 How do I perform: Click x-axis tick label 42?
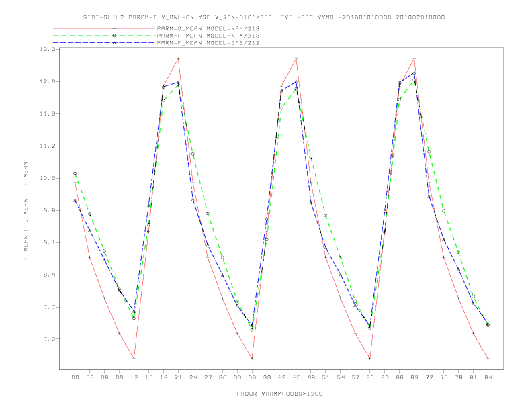coord(281,377)
